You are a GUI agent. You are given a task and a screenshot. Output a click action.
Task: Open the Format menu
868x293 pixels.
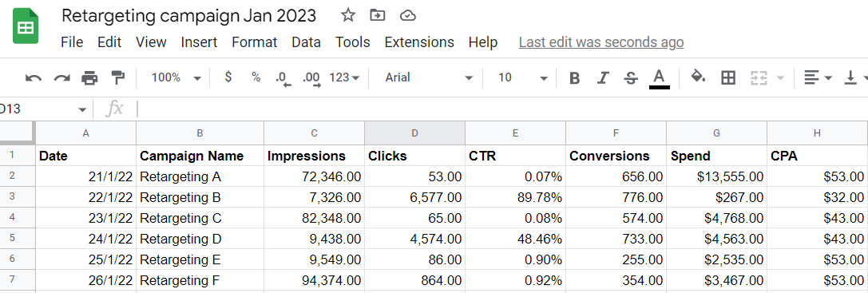pos(254,42)
